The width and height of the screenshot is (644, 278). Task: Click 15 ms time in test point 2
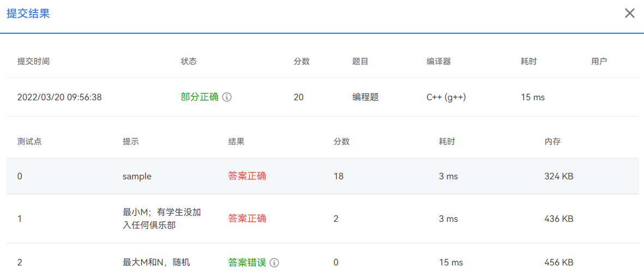(x=451, y=262)
